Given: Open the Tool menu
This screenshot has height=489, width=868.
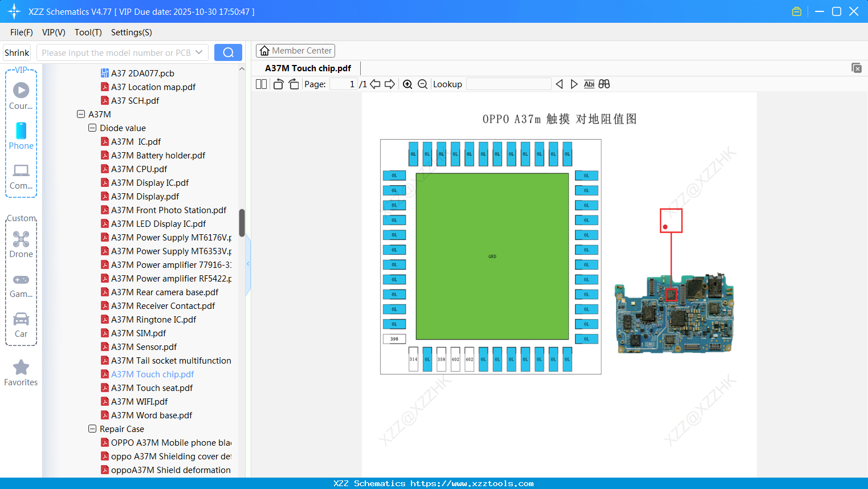Looking at the screenshot, I should pyautogui.click(x=88, y=32).
